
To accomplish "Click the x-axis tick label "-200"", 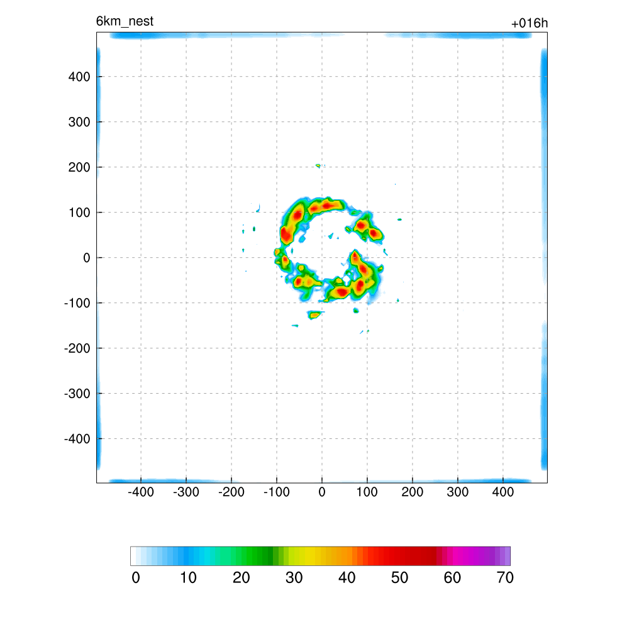I will [x=231, y=492].
